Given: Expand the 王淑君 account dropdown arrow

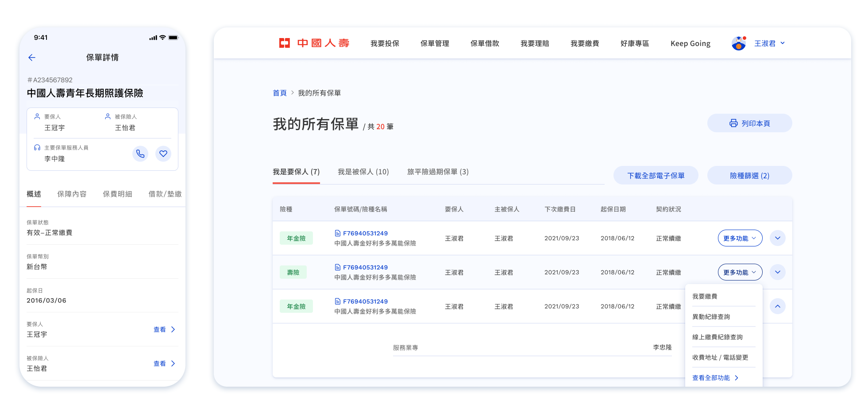Looking at the screenshot, I should tap(783, 43).
